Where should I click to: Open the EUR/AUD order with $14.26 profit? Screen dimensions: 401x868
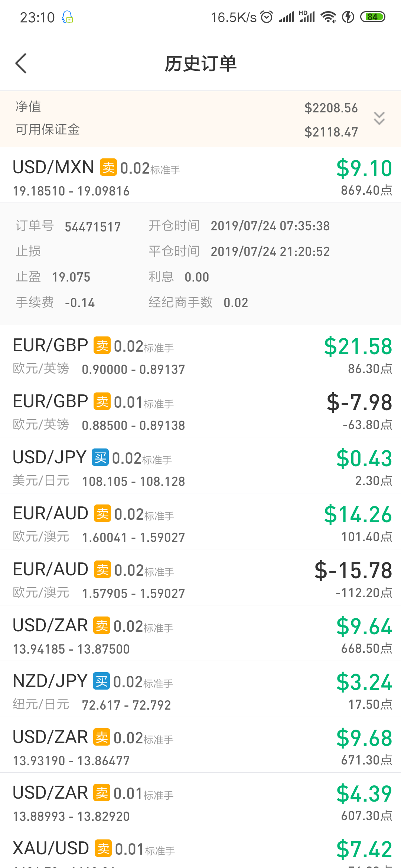[x=200, y=522]
